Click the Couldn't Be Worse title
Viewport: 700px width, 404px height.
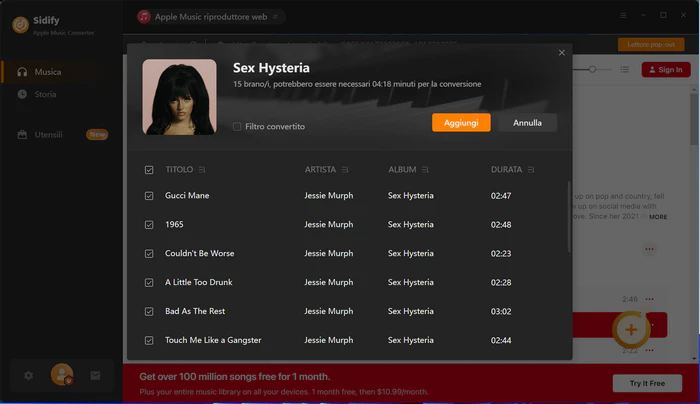point(200,254)
